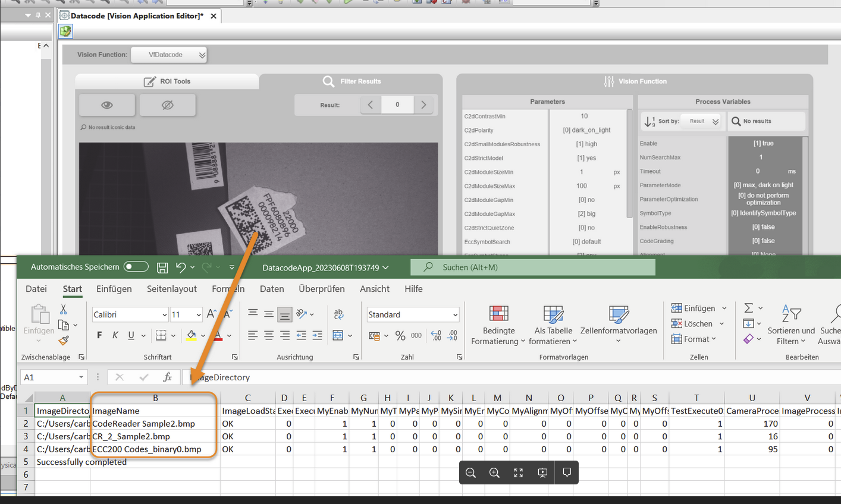This screenshot has width=841, height=504.
Task: Click the format painter brush icon
Action: [63, 341]
